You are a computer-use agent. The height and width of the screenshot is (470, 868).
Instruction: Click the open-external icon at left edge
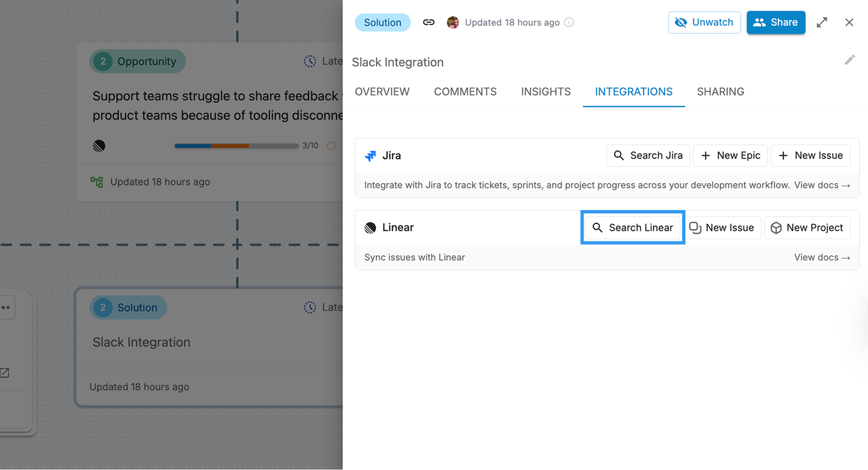click(5, 373)
